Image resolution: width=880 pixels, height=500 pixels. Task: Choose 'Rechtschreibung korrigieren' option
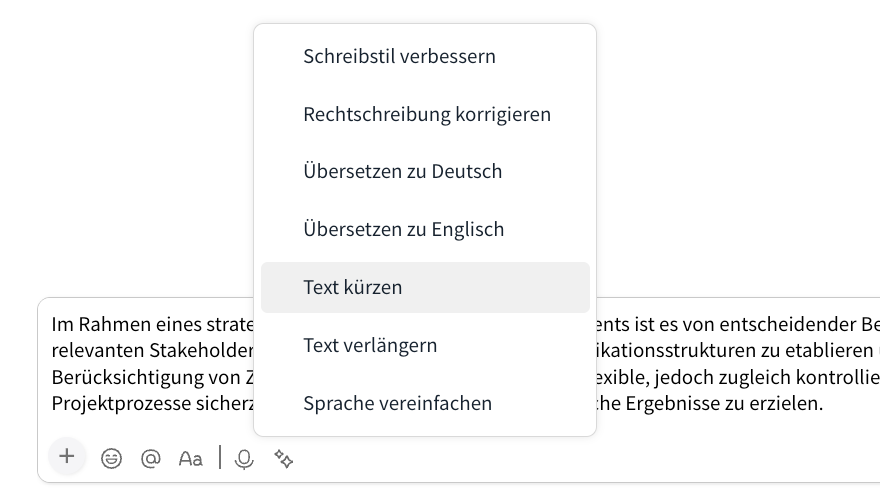(426, 114)
